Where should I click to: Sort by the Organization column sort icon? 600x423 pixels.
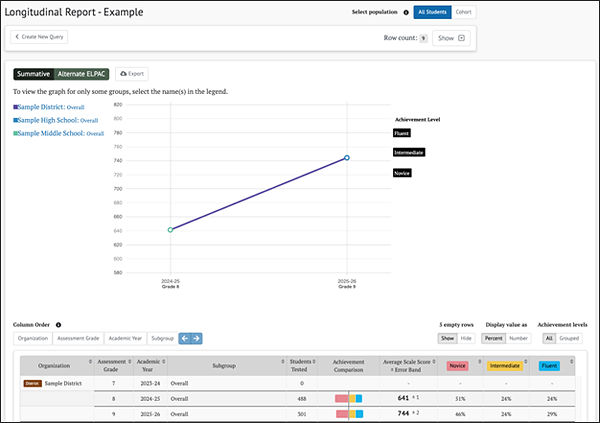[91, 362]
